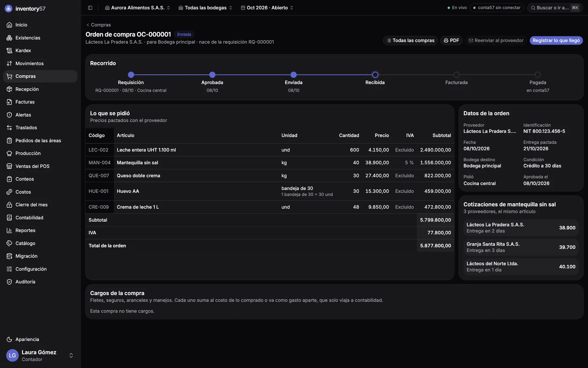This screenshot has height=368, width=588.
Task: Navigate to Auditoría in the sidebar
Action: click(40, 282)
